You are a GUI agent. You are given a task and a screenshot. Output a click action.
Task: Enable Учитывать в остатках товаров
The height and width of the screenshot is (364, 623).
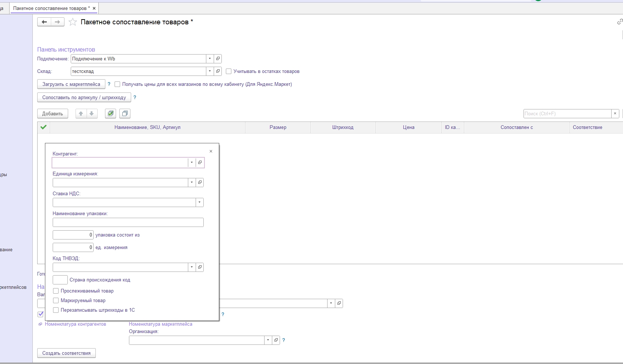coord(228,71)
